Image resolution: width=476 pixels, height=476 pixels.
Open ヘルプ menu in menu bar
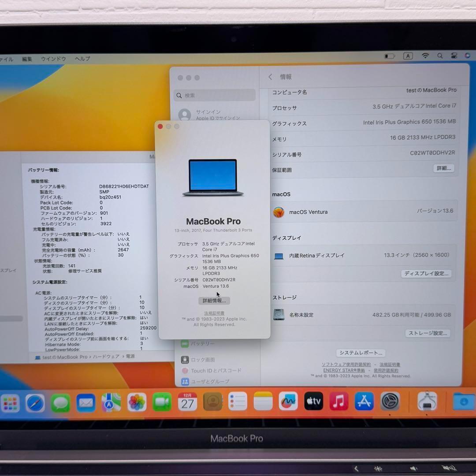pyautogui.click(x=82, y=58)
